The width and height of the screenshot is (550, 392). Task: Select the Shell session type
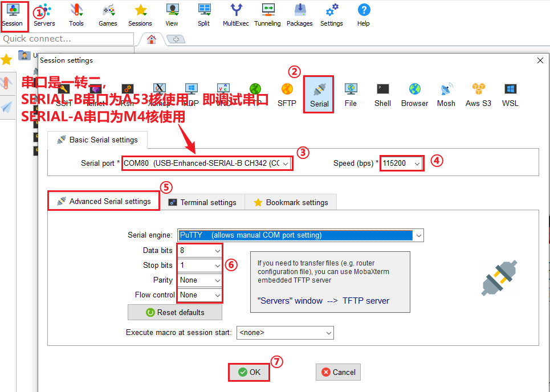(382, 95)
